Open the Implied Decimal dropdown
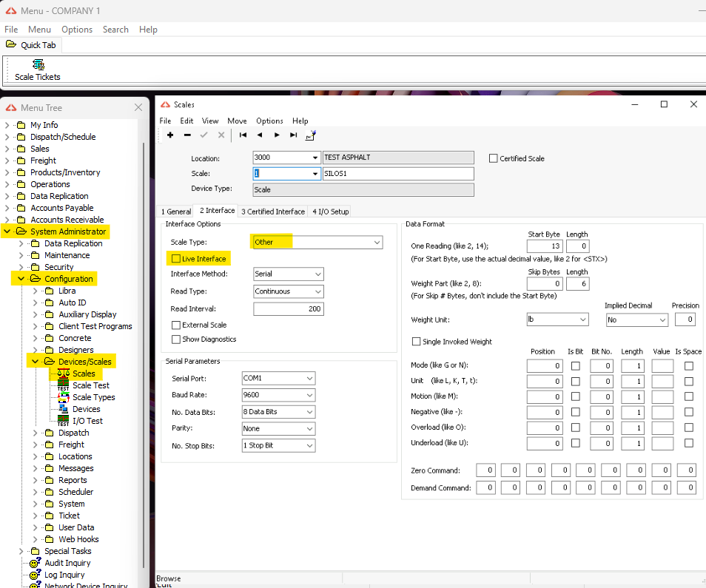706x588 pixels. click(x=663, y=320)
